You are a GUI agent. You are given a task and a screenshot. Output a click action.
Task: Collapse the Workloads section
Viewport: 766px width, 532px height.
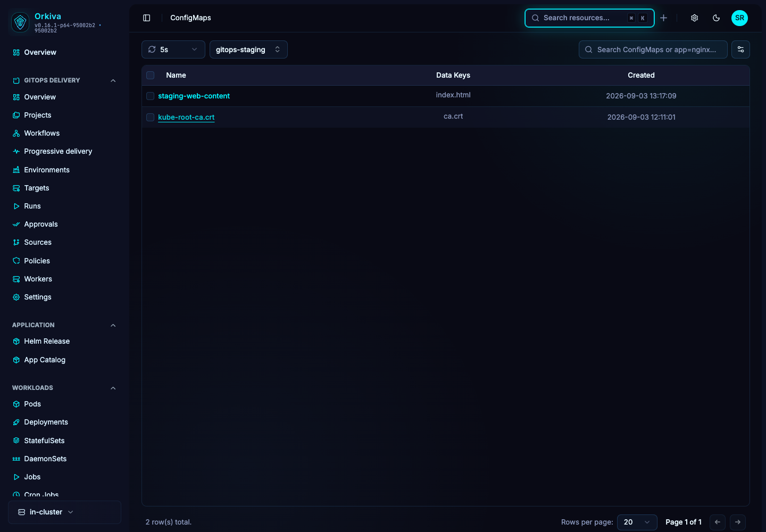113,388
